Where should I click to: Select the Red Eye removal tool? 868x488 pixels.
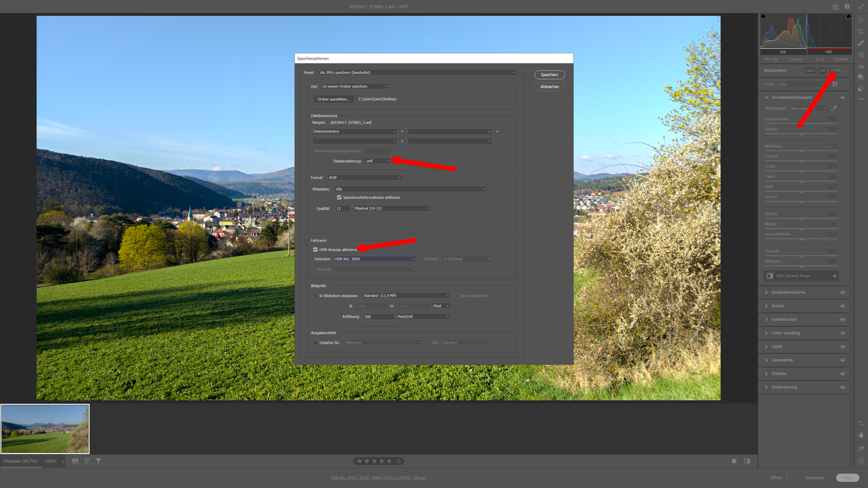(x=861, y=66)
